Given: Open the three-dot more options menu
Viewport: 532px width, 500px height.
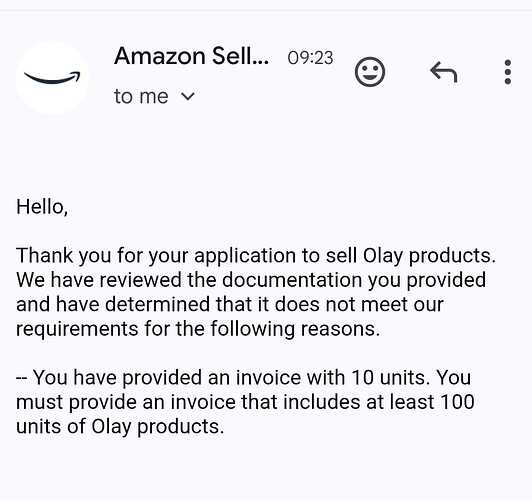Looking at the screenshot, I should (x=508, y=72).
